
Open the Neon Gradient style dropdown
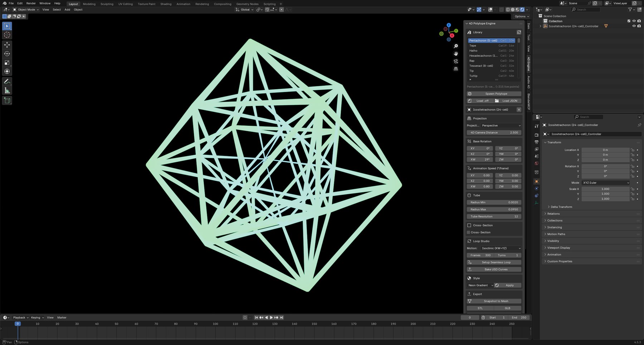(x=480, y=286)
